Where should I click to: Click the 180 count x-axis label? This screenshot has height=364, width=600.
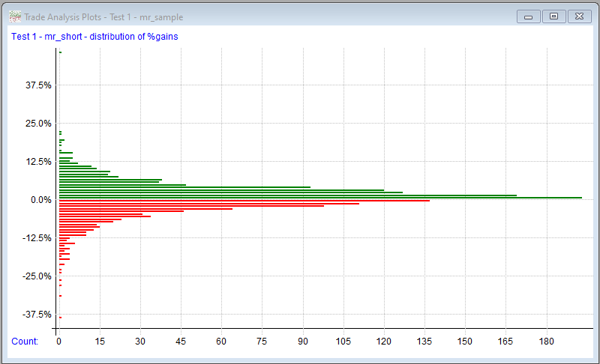click(547, 342)
